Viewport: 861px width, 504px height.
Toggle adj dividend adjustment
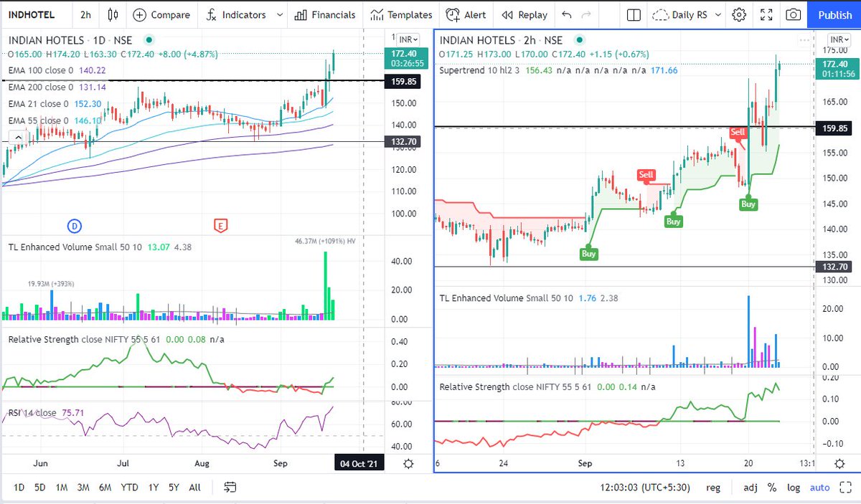tap(750, 488)
